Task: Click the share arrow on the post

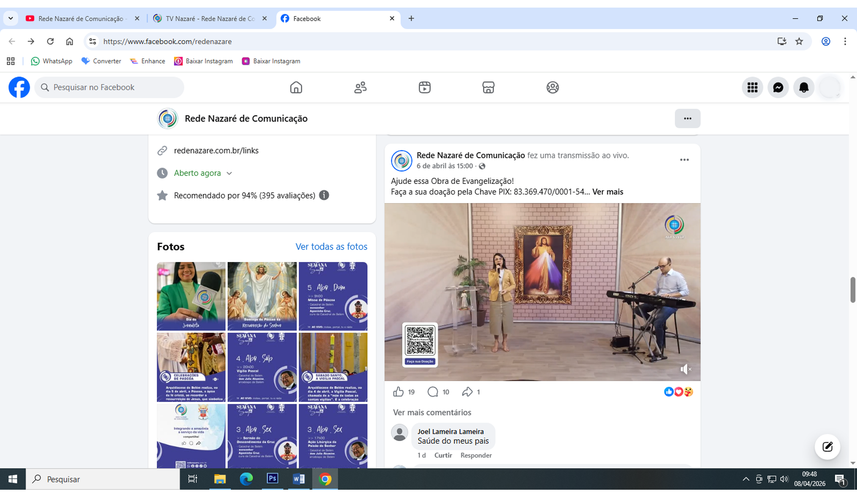Action: pyautogui.click(x=467, y=392)
